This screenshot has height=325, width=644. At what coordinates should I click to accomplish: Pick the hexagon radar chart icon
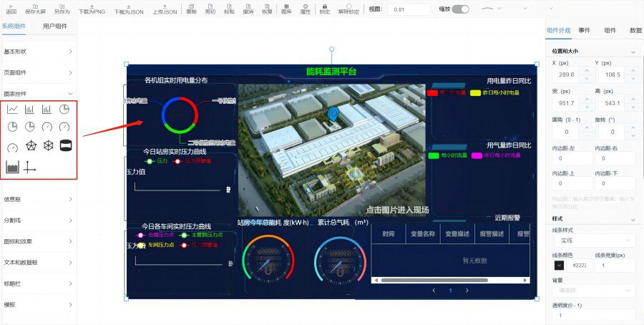coord(49,145)
